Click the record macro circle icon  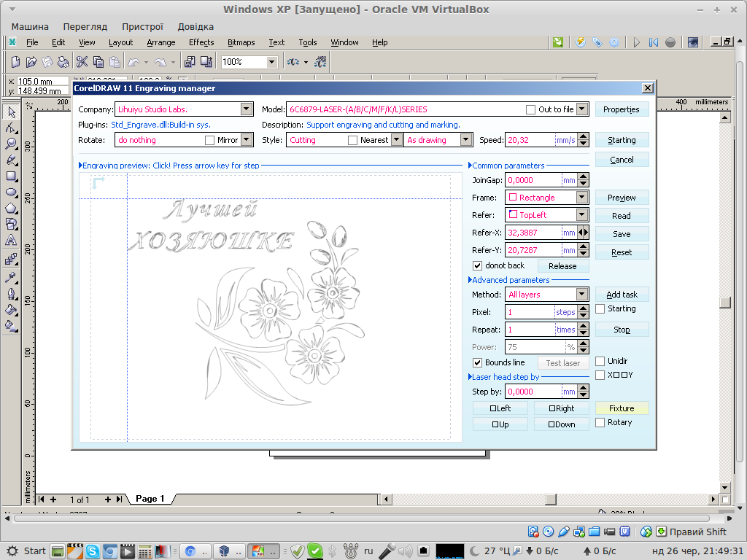[x=670, y=42]
